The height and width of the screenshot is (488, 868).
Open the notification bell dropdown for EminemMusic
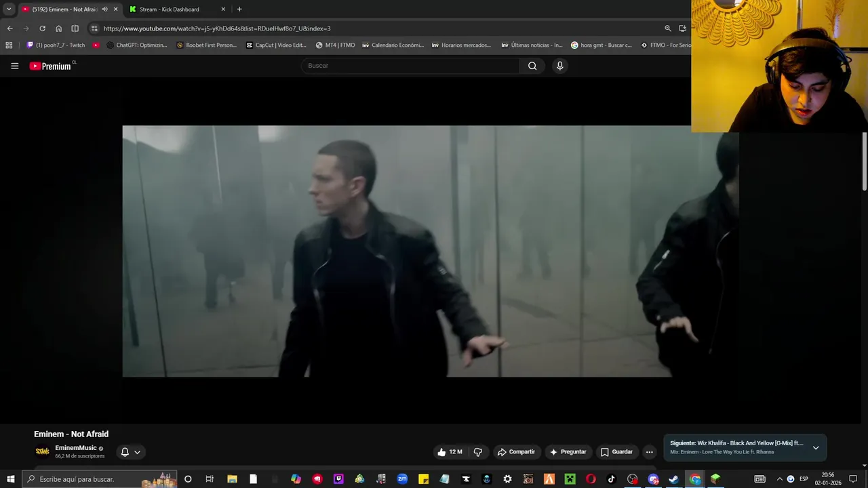(130, 452)
